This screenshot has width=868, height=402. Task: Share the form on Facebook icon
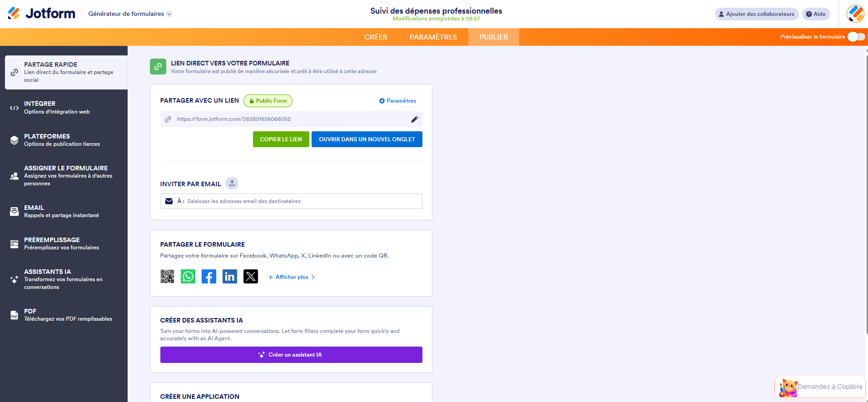pos(209,276)
